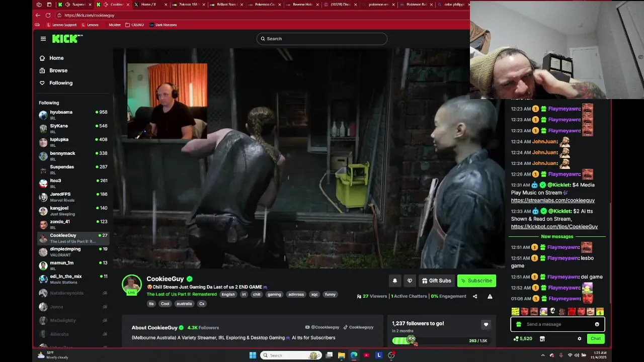Open the @Cookiekeguy YouTube link
This screenshot has width=644, height=362.
322,327
